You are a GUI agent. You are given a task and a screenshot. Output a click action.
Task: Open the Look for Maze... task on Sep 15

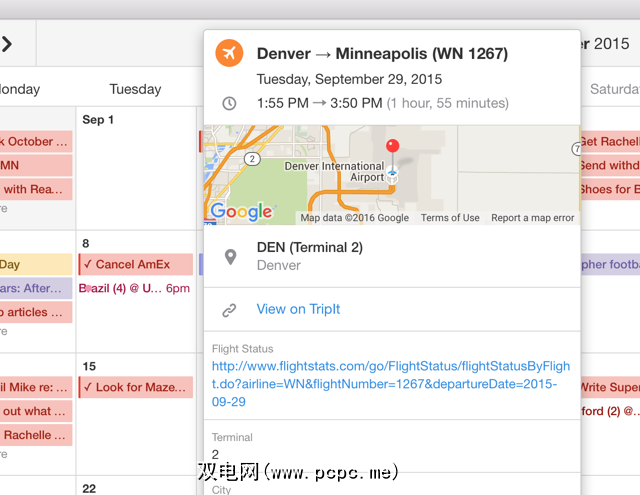136,387
